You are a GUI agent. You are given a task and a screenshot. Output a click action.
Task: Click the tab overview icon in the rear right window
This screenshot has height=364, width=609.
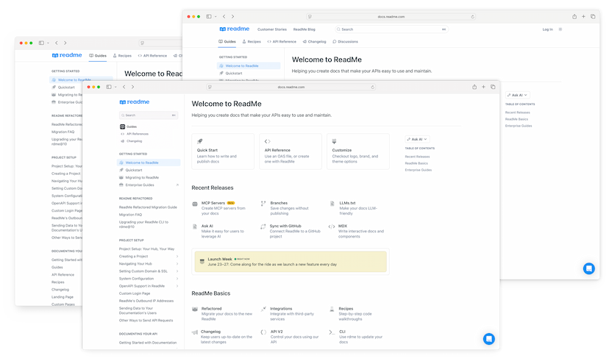pos(593,16)
